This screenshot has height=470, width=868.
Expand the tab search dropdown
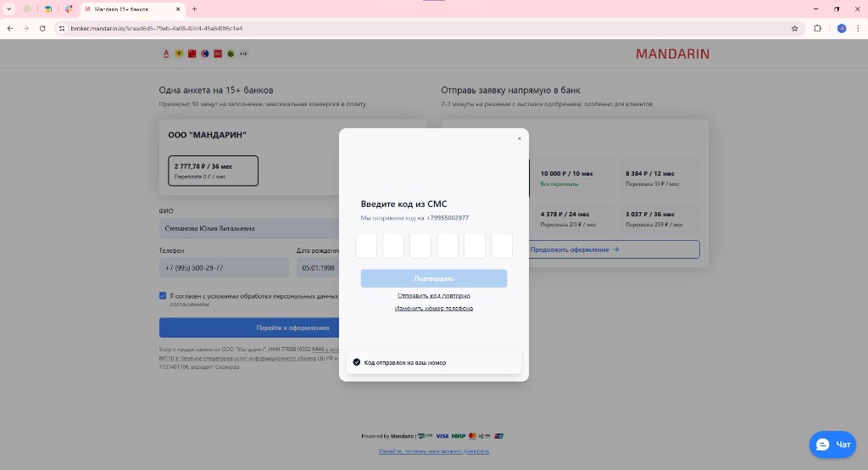pyautogui.click(x=8, y=8)
